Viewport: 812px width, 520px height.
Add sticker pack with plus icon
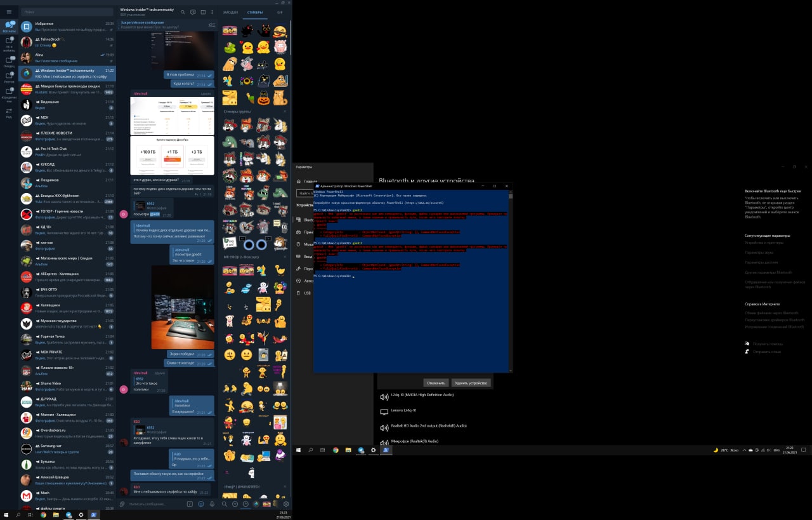coord(235,503)
